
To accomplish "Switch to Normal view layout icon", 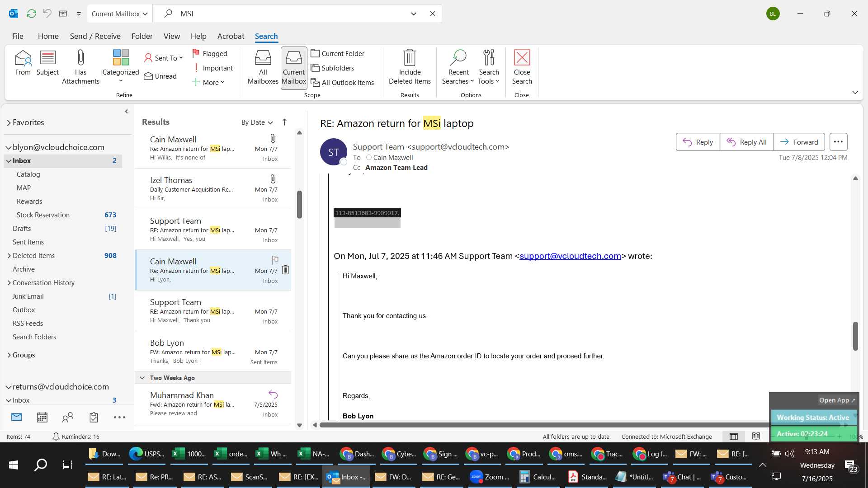I will (733, 436).
